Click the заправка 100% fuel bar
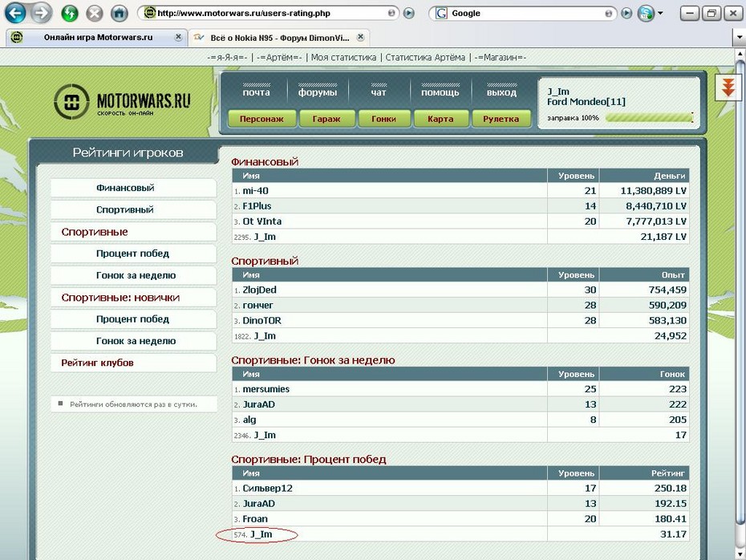The height and width of the screenshot is (560, 746). point(650,117)
